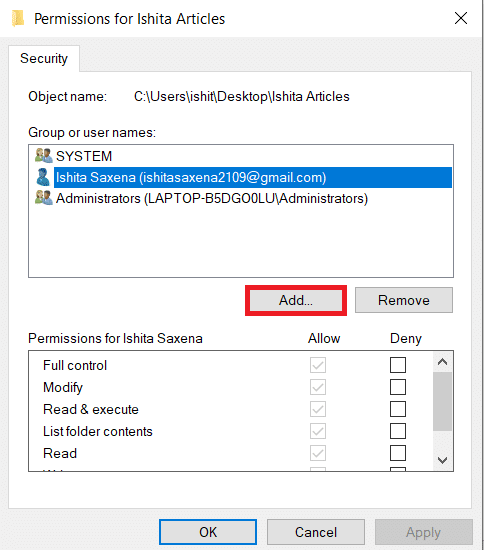
Task: Click the folder icon in title bar
Action: click(x=18, y=18)
